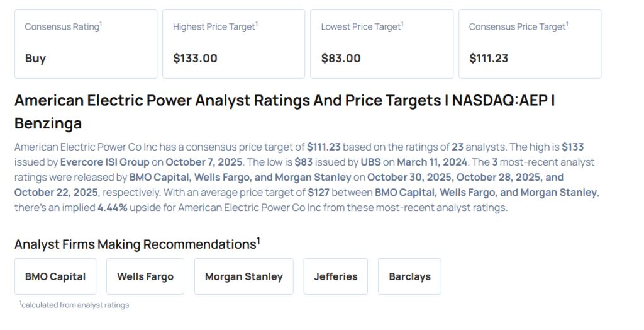Select the $133.00 value in the card
The image size is (644, 330).
pyautogui.click(x=195, y=59)
